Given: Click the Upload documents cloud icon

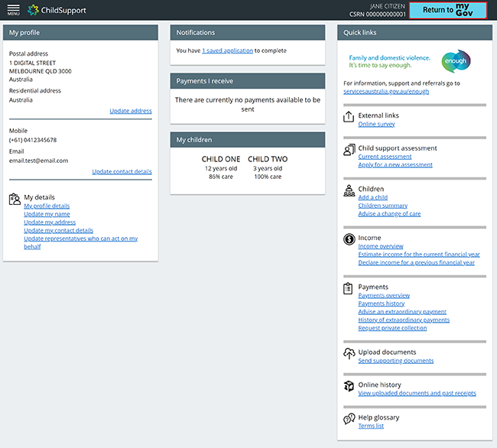Looking at the screenshot, I should coord(349,354).
